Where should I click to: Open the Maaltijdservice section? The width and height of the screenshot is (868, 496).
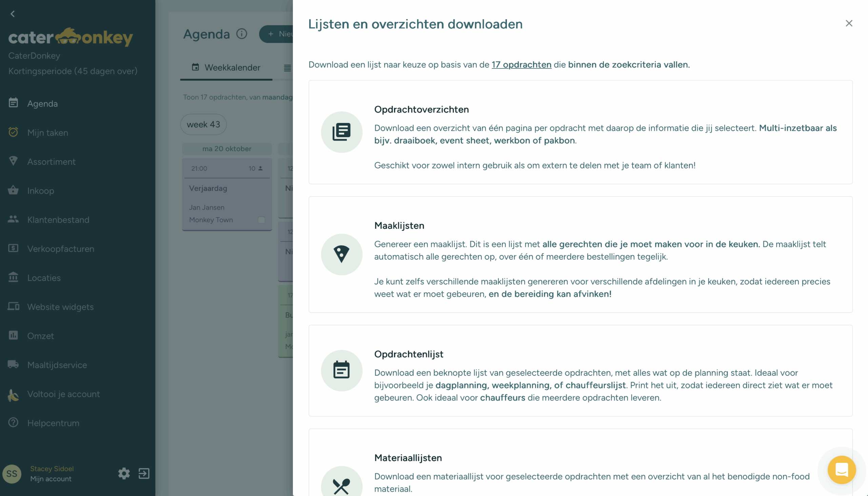[57, 365]
